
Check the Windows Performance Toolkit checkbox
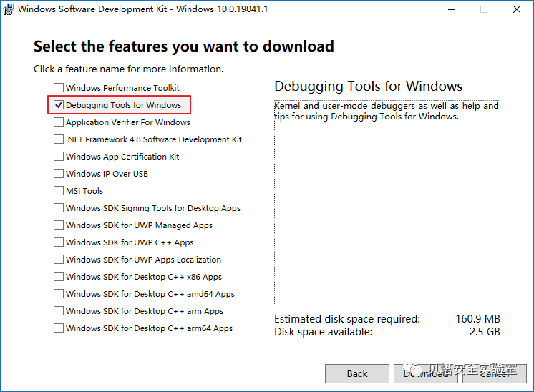pyautogui.click(x=59, y=88)
